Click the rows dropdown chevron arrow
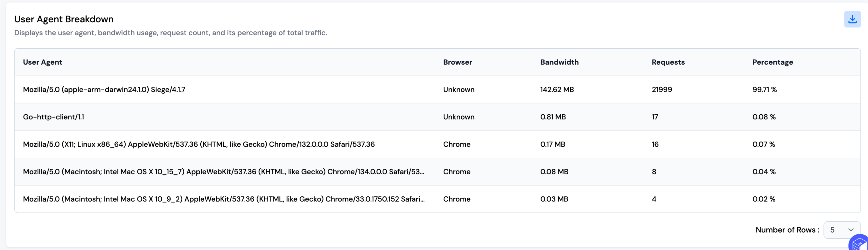This screenshot has width=868, height=250. click(x=851, y=230)
